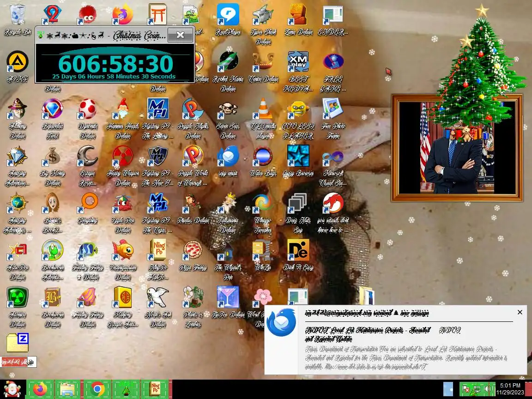Select the Alchemy Deluxe wizard icon

[x=17, y=119]
